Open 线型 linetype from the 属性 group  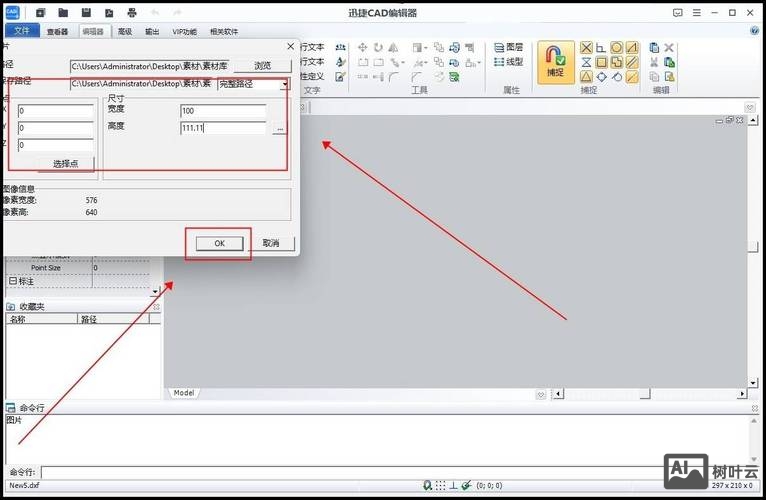(x=509, y=62)
